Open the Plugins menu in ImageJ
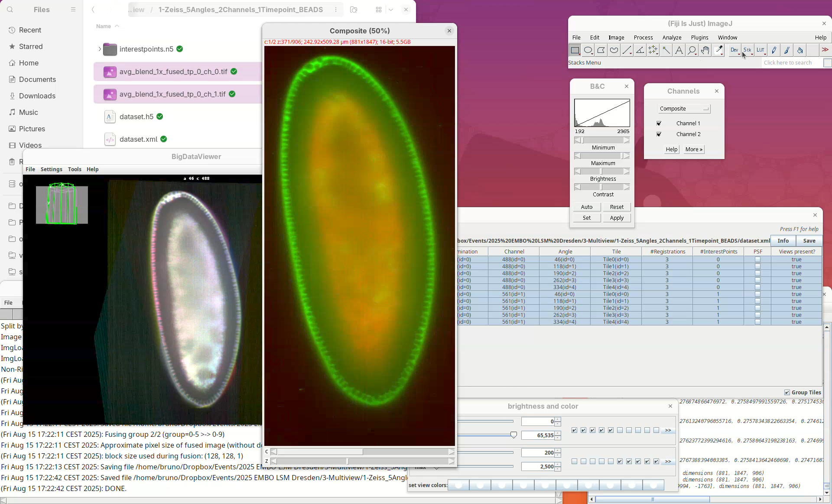This screenshot has height=504, width=832. click(x=699, y=38)
